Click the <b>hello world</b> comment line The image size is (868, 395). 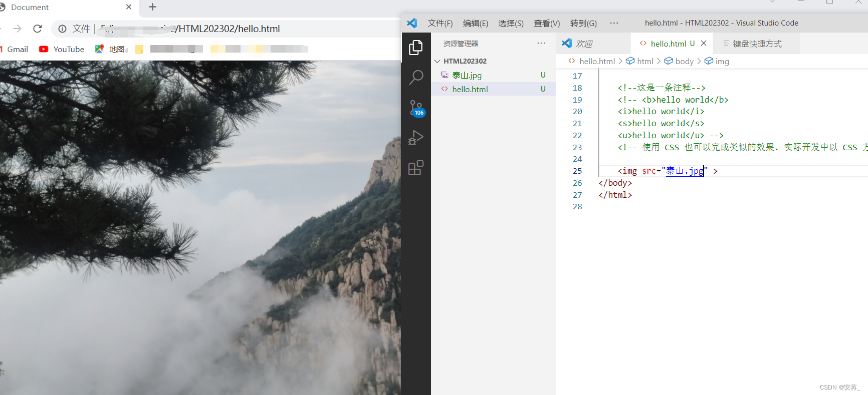(x=673, y=100)
